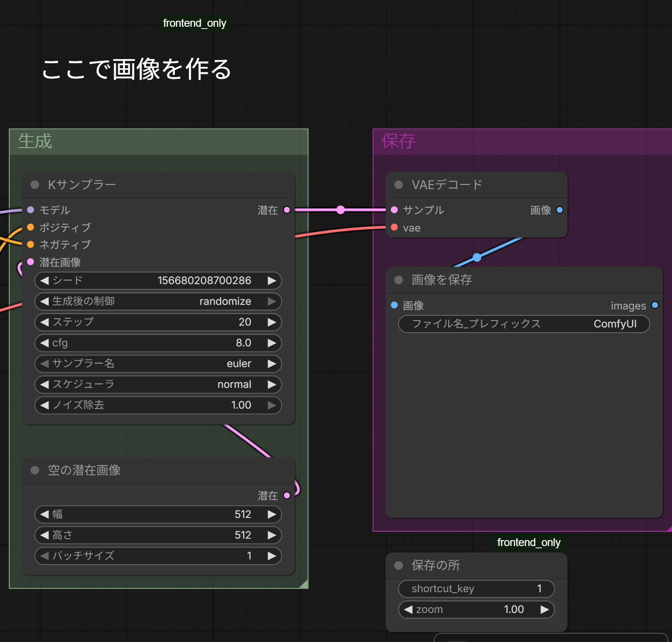Click the サンプル input socket on VAEデコード
This screenshot has height=642, width=672.
pos(394,210)
